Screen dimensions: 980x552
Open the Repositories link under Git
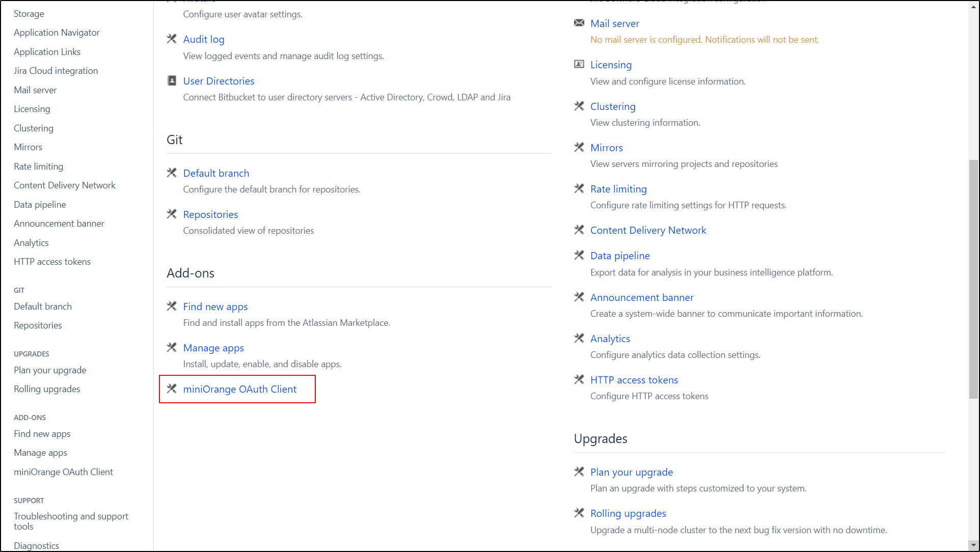(x=210, y=214)
